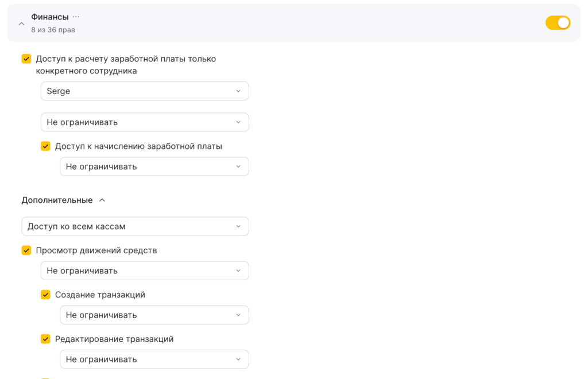Viewport: 588px width, 379px height.
Task: Click the chevron icon beside Дополнительные
Action: (102, 200)
